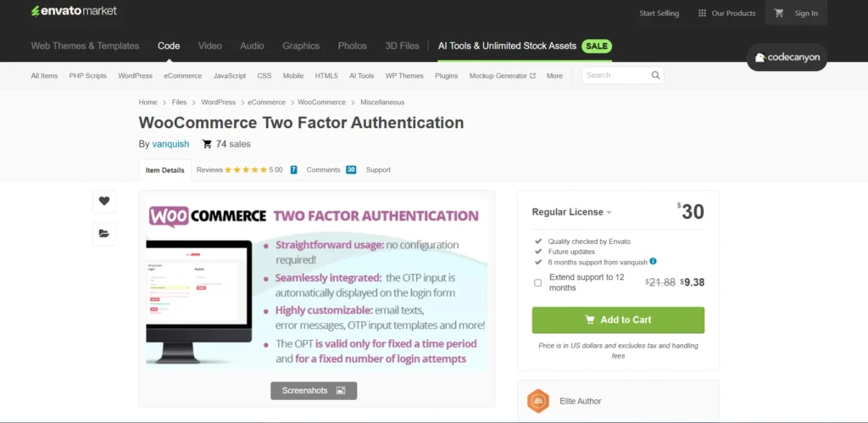This screenshot has width=868, height=423.
Task: Click WP Themes category
Action: click(x=404, y=75)
